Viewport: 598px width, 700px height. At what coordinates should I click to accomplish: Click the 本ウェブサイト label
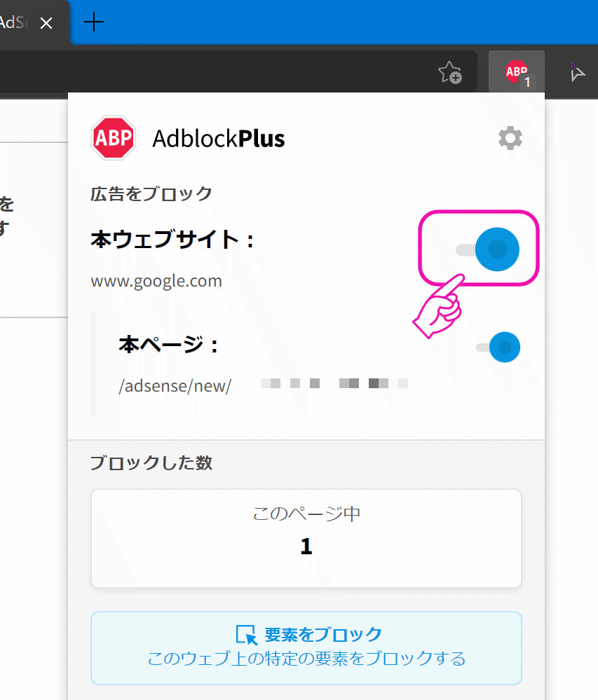pos(172,239)
